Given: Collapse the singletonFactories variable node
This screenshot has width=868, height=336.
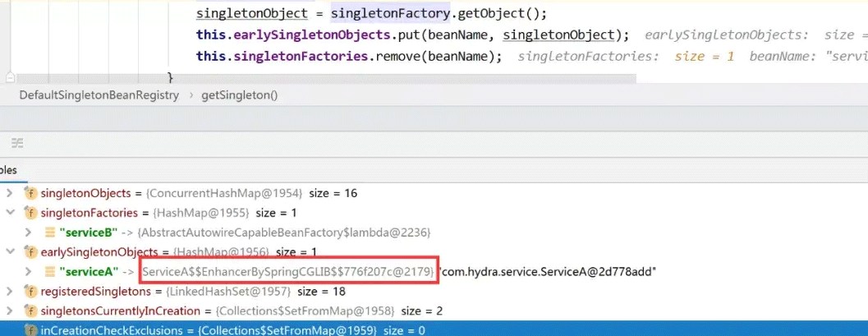Looking at the screenshot, I should [10, 213].
